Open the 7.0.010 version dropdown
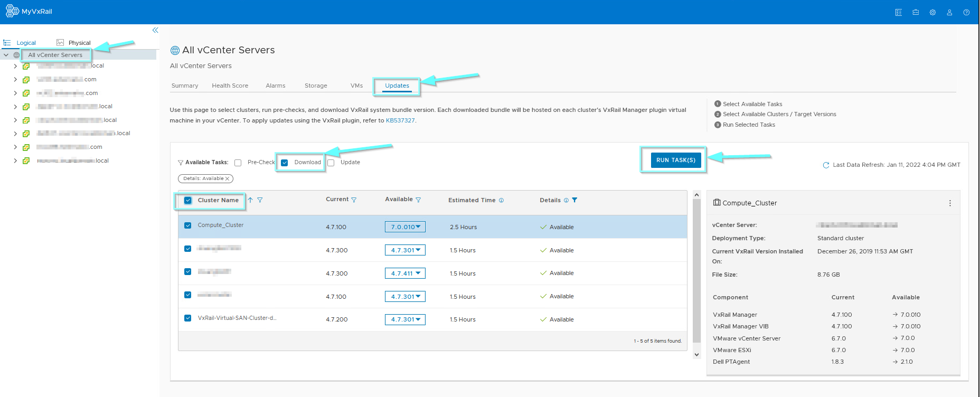Image resolution: width=980 pixels, height=397 pixels. (405, 227)
